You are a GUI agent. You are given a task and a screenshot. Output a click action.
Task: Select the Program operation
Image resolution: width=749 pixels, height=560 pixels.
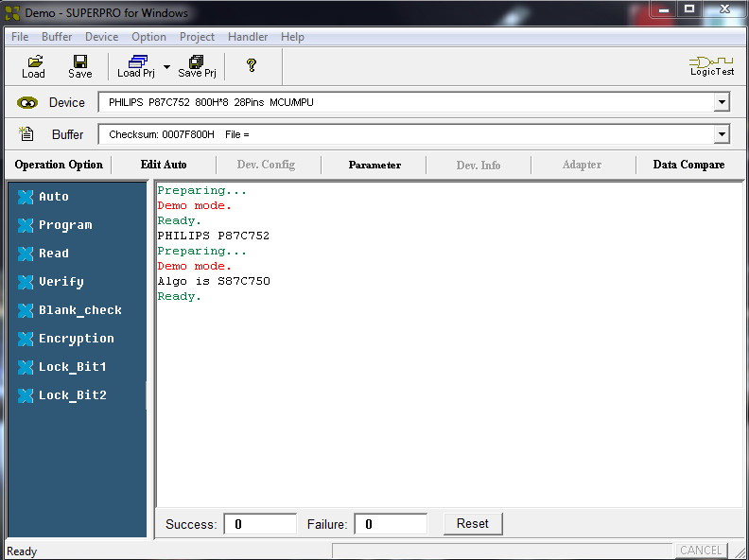point(65,225)
